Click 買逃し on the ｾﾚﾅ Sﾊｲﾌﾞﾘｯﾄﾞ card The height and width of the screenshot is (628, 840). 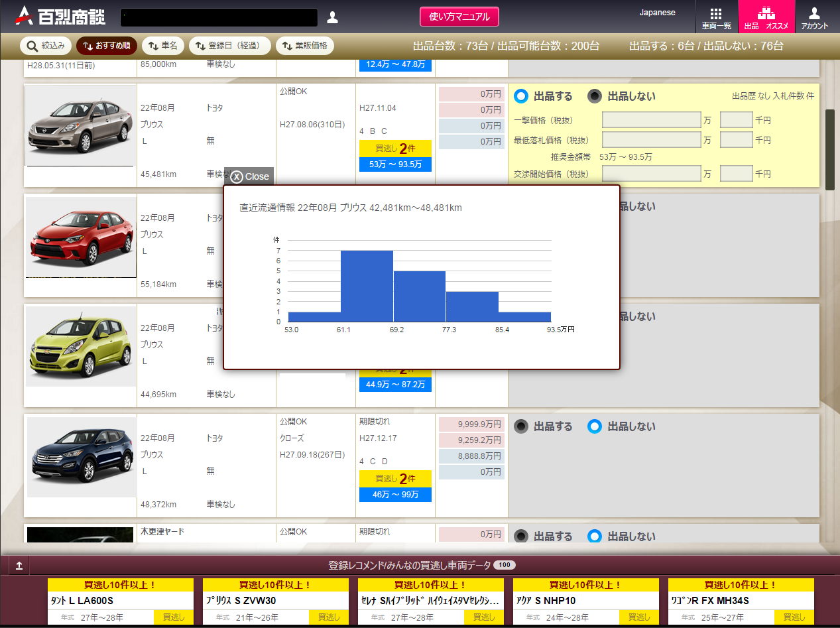[483, 617]
